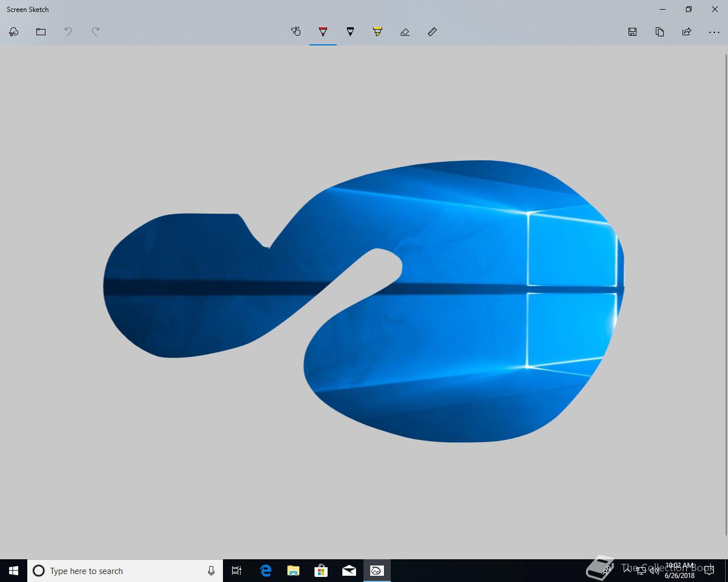728x582 pixels.
Task: Click the Type here to search box
Action: click(x=125, y=571)
